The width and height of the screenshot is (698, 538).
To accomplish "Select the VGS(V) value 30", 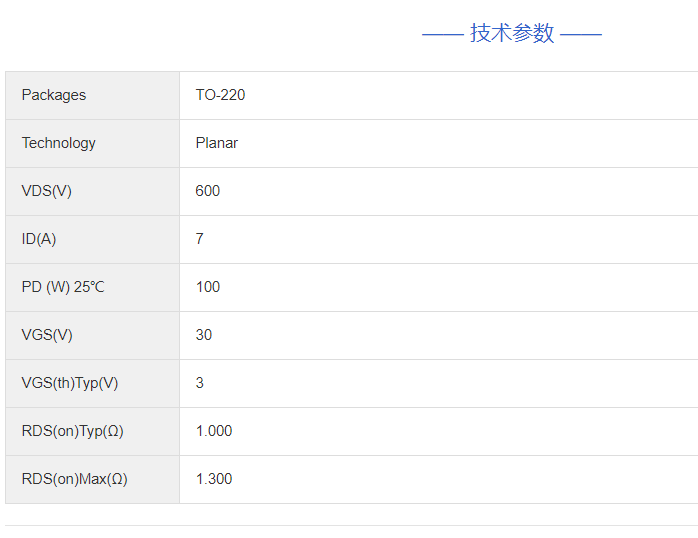I will pyautogui.click(x=204, y=335).
